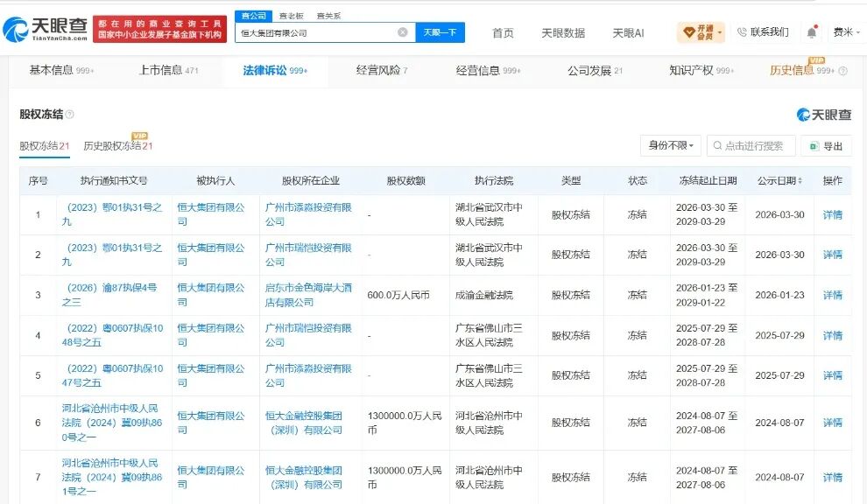The width and height of the screenshot is (867, 504).
Task: Open the 费米 user account dropdown
Action: 847,32
